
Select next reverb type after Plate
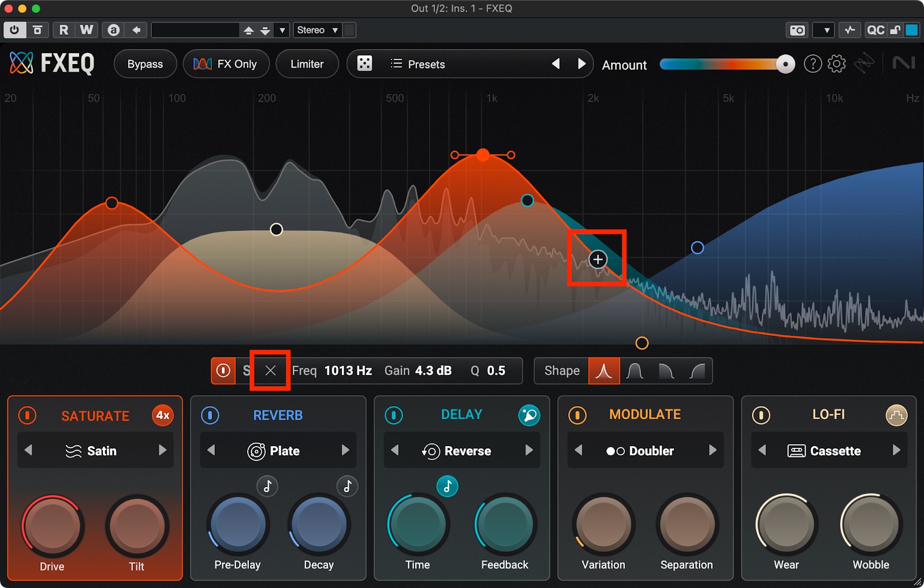click(x=345, y=450)
